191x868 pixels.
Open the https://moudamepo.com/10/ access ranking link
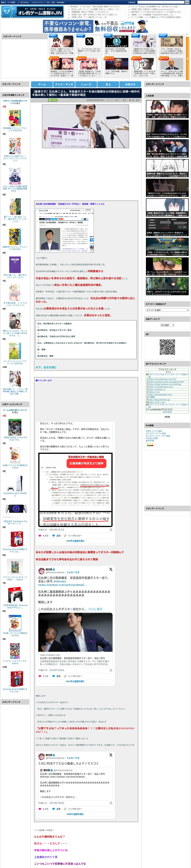click(x=162, y=379)
